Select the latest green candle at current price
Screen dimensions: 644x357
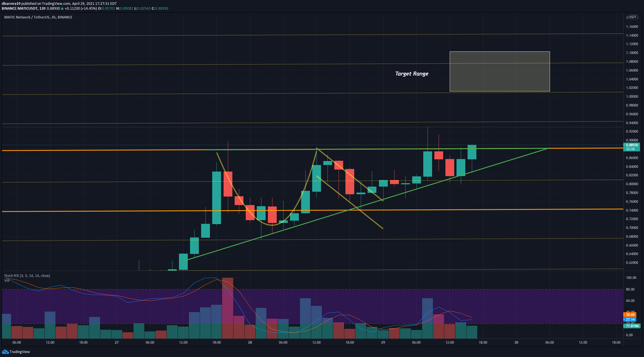pos(472,152)
